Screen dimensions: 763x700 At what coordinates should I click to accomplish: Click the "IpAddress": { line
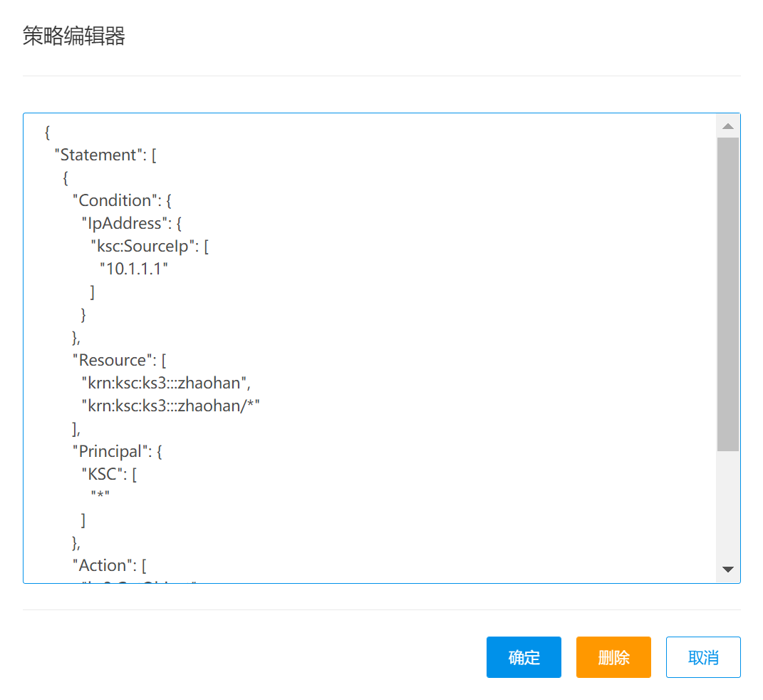[131, 223]
